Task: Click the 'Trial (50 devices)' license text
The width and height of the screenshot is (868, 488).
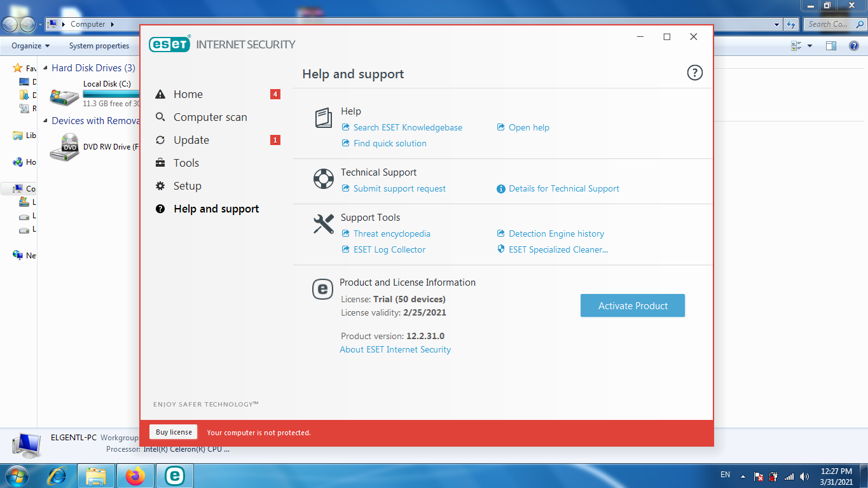Action: 410,299
